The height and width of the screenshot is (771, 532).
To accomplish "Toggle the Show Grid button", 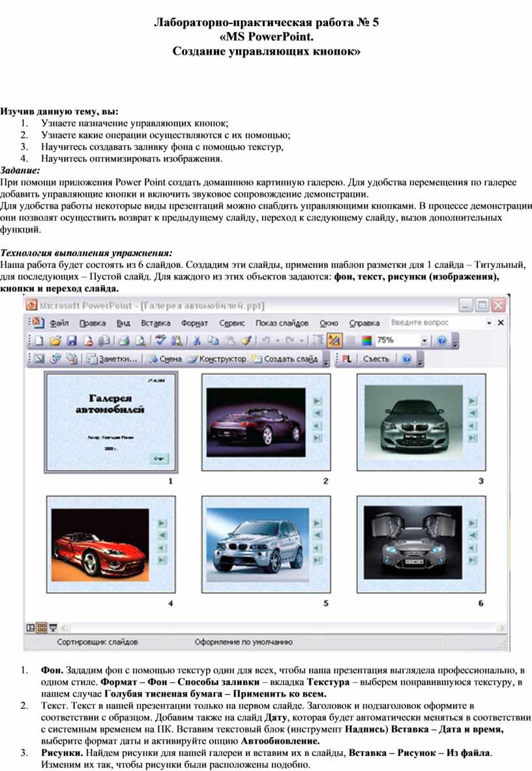I will point(351,340).
